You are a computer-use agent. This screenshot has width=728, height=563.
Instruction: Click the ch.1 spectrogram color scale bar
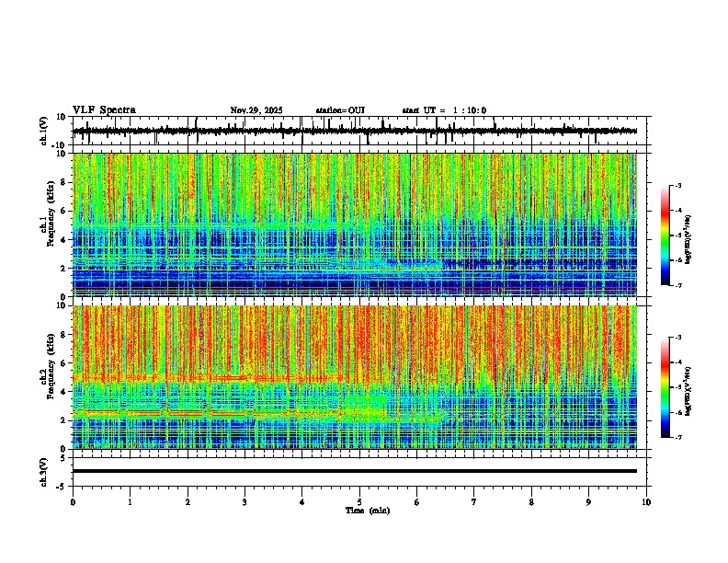[665, 236]
